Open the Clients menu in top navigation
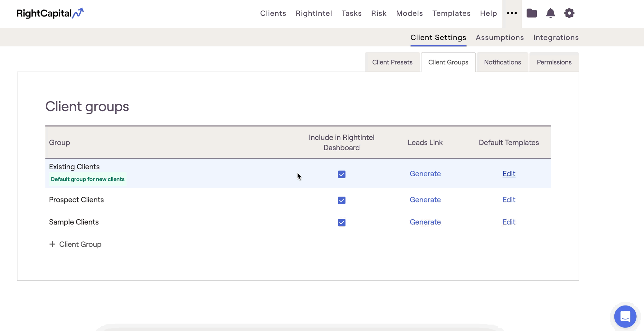The height and width of the screenshot is (331, 644). [273, 13]
